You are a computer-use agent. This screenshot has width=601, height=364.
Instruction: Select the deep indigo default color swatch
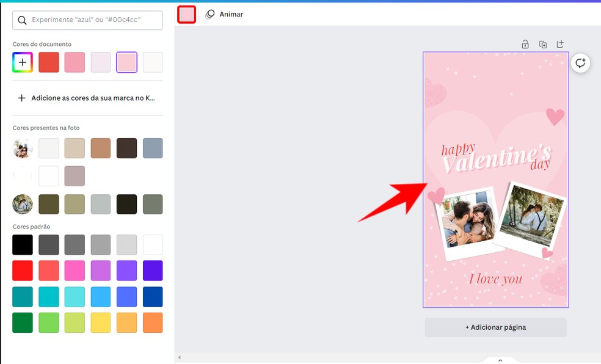coord(153,271)
